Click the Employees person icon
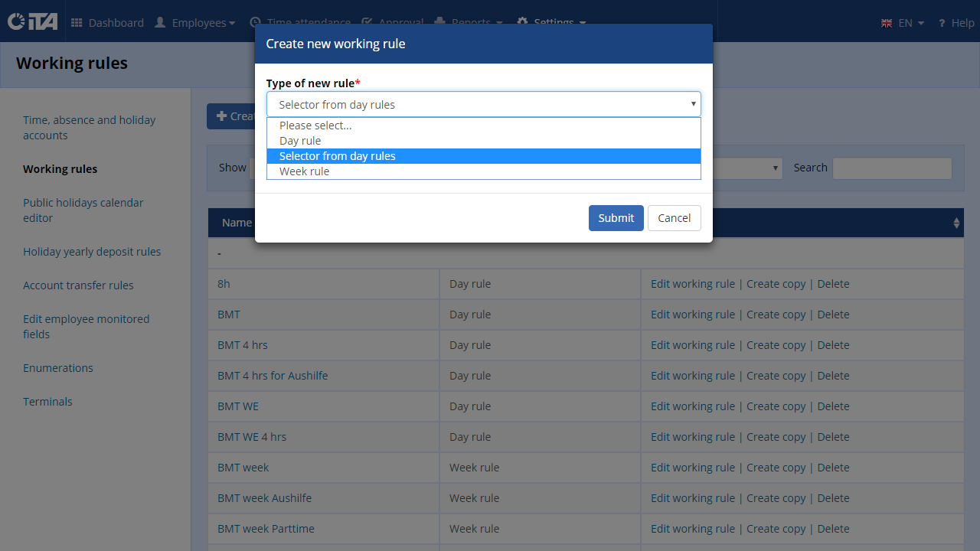 click(160, 23)
